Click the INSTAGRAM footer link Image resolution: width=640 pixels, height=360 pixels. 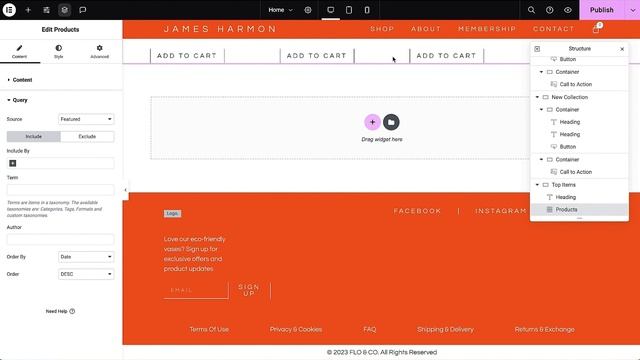(x=500, y=211)
